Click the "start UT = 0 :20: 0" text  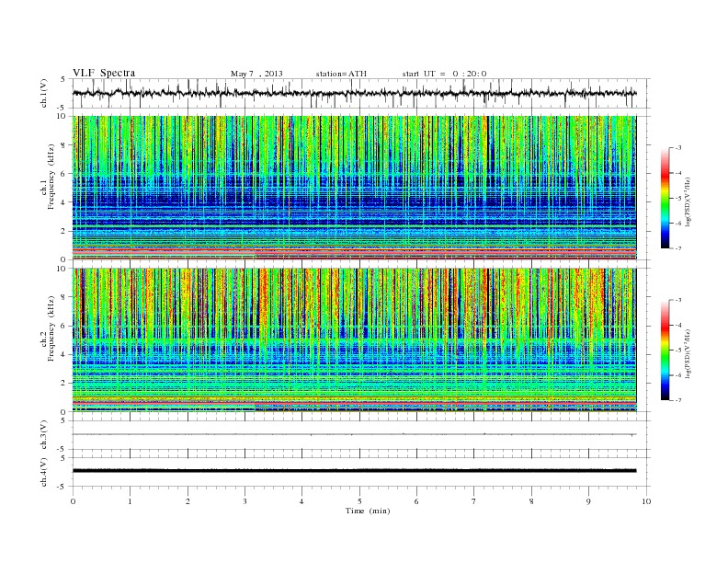pos(444,74)
